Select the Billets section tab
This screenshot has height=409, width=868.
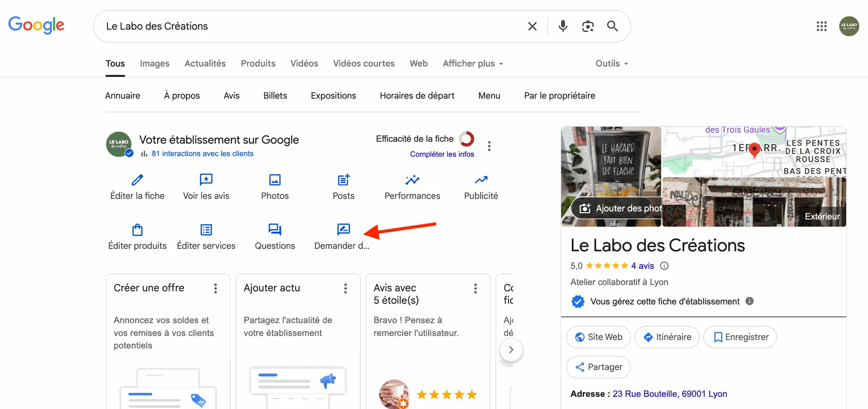click(275, 95)
